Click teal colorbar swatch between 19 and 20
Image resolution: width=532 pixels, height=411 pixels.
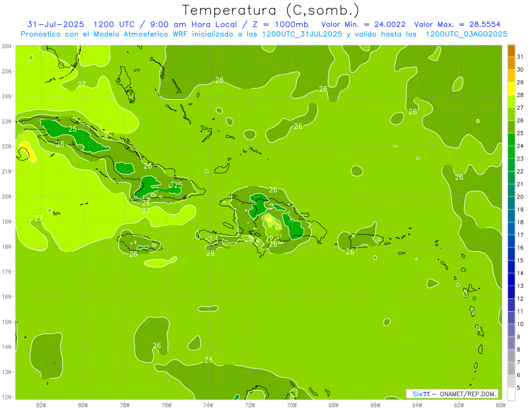coord(512,203)
